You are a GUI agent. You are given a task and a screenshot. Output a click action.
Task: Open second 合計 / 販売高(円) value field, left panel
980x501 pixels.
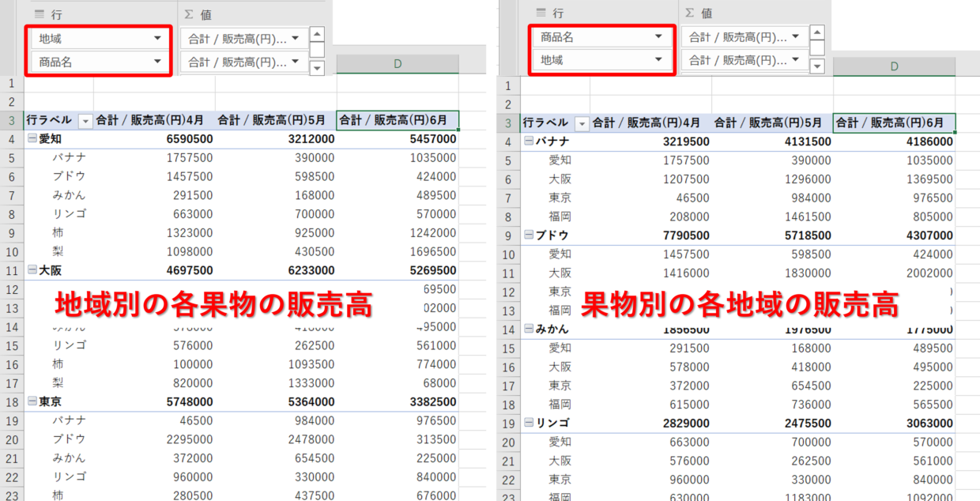click(244, 62)
